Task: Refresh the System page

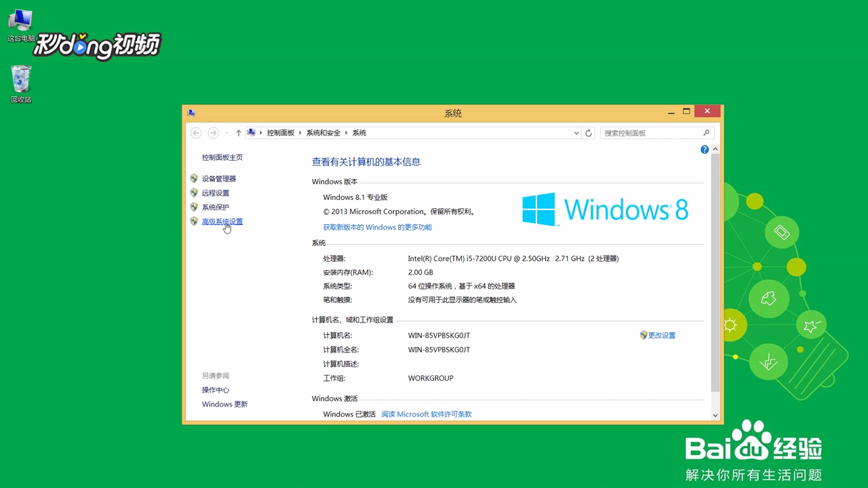Action: pos(589,133)
